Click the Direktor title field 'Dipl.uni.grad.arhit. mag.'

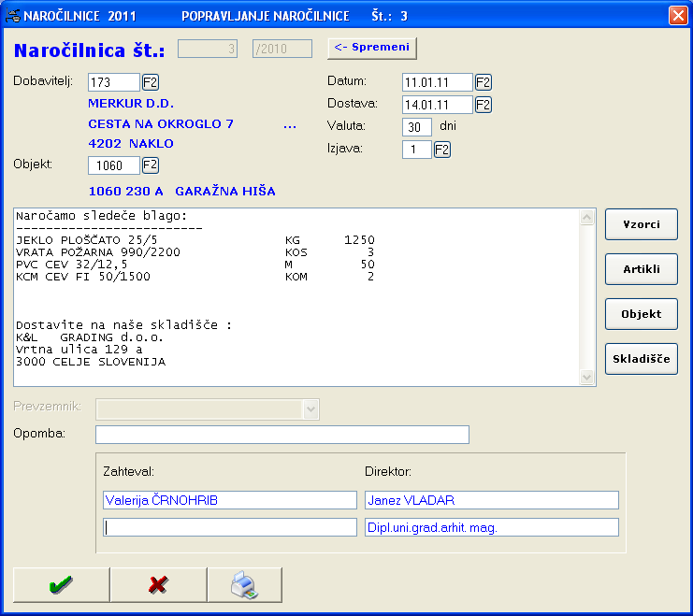coord(491,527)
